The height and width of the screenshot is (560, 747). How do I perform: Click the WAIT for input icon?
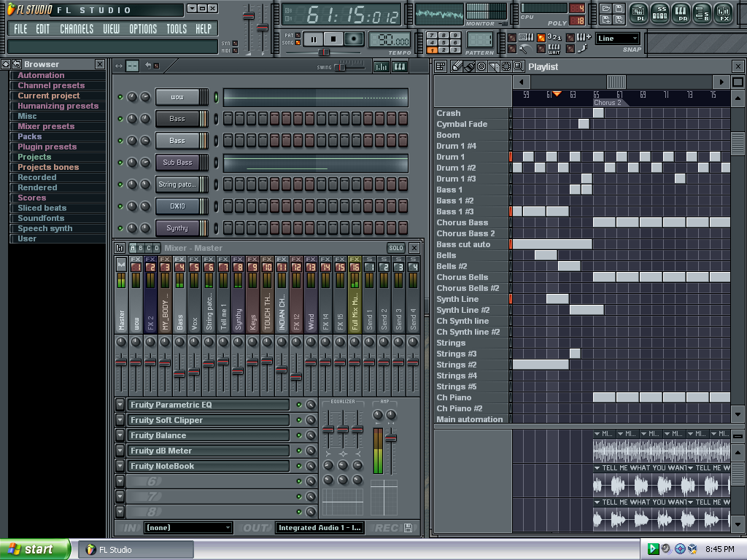(x=554, y=49)
